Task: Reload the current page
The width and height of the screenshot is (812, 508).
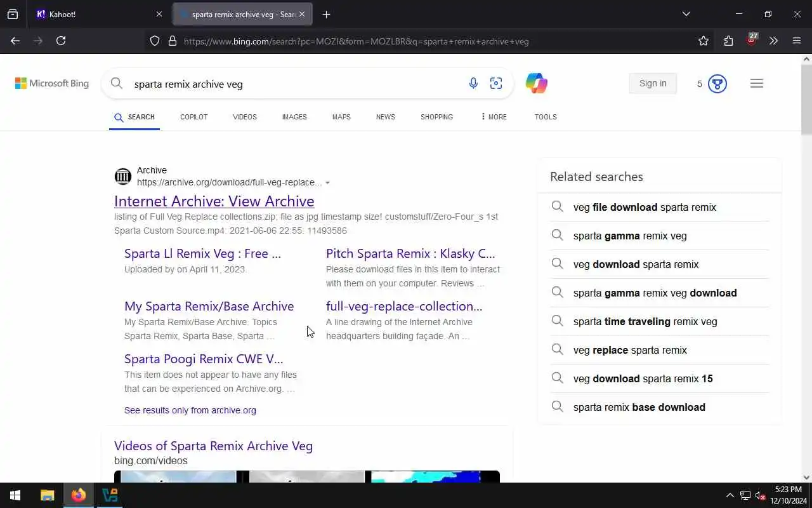Action: pos(61,41)
